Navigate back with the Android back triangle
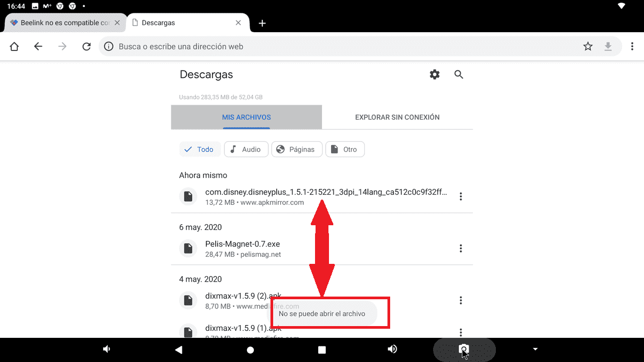 179,350
